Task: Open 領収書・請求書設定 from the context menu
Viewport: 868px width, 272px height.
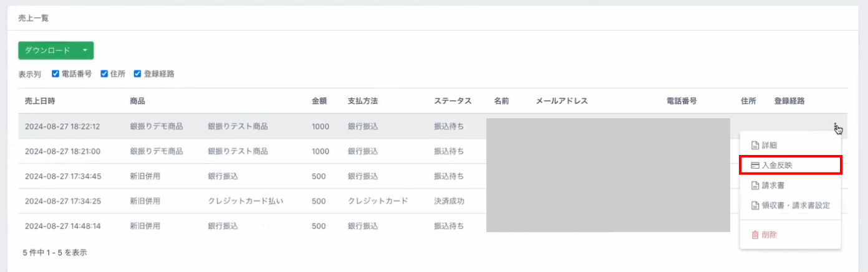Action: point(791,205)
